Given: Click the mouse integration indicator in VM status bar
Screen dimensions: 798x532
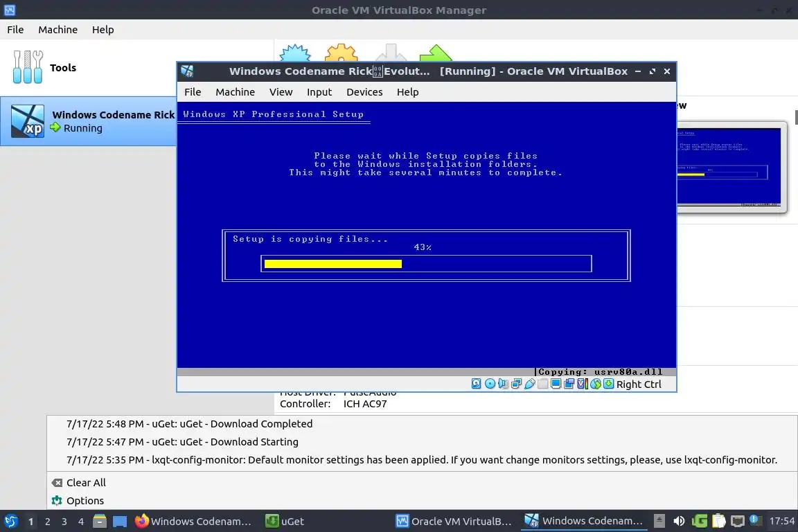Looking at the screenshot, I should point(596,384).
